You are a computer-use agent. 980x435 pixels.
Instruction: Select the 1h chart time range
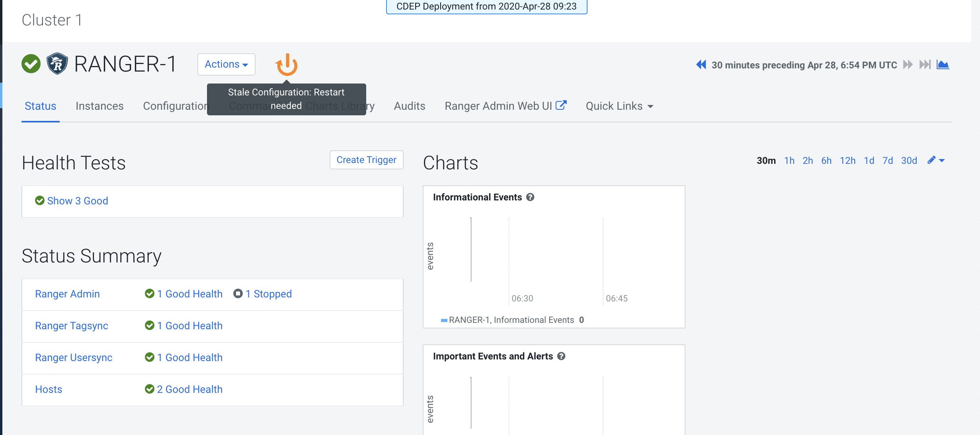click(x=789, y=161)
